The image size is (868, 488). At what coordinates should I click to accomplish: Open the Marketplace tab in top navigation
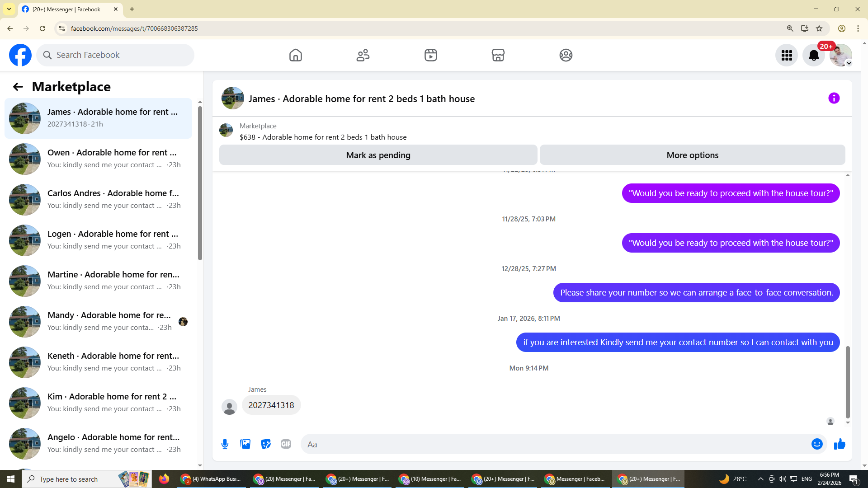(498, 55)
